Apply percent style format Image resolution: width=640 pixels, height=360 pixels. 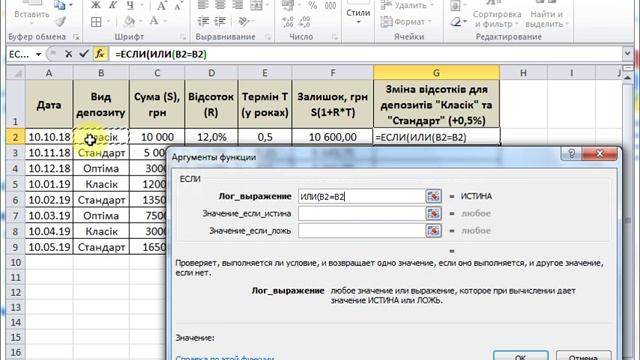[313, 6]
